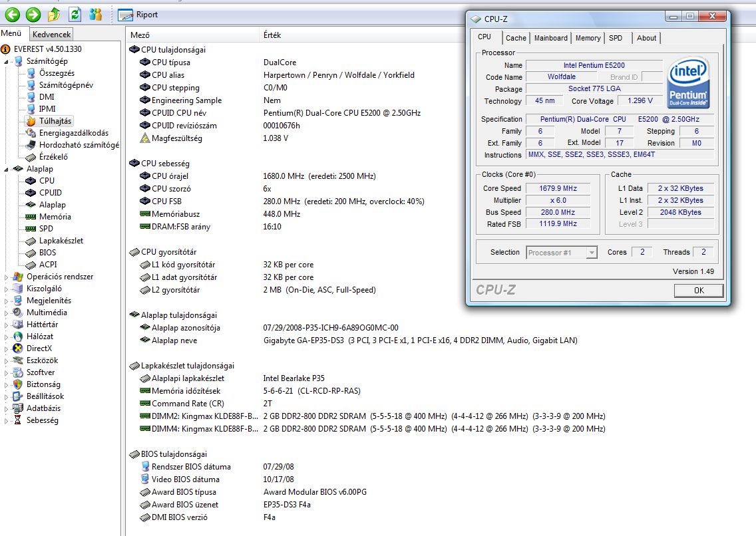The width and height of the screenshot is (756, 536).
Task: Select the SPD module icon
Action: point(31,229)
